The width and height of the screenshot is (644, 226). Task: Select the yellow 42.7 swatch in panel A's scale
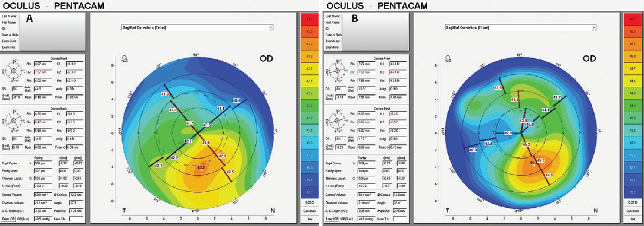pos(310,68)
